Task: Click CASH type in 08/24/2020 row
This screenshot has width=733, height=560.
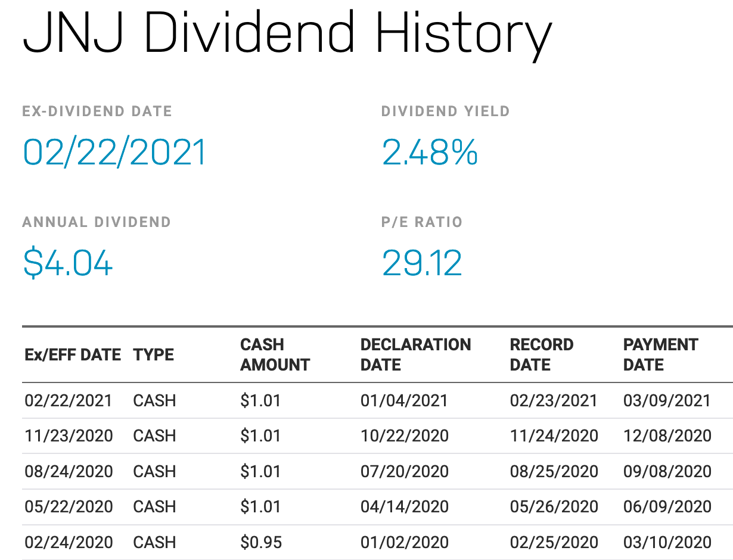Action: tap(155, 472)
